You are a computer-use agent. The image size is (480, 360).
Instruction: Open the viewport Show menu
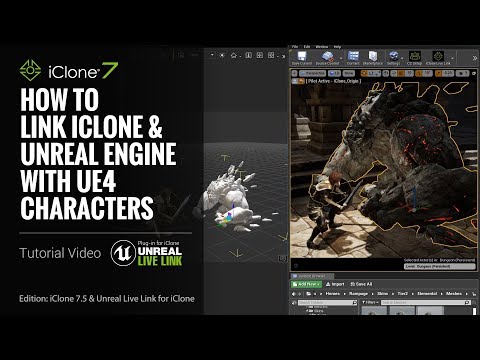[x=348, y=73]
